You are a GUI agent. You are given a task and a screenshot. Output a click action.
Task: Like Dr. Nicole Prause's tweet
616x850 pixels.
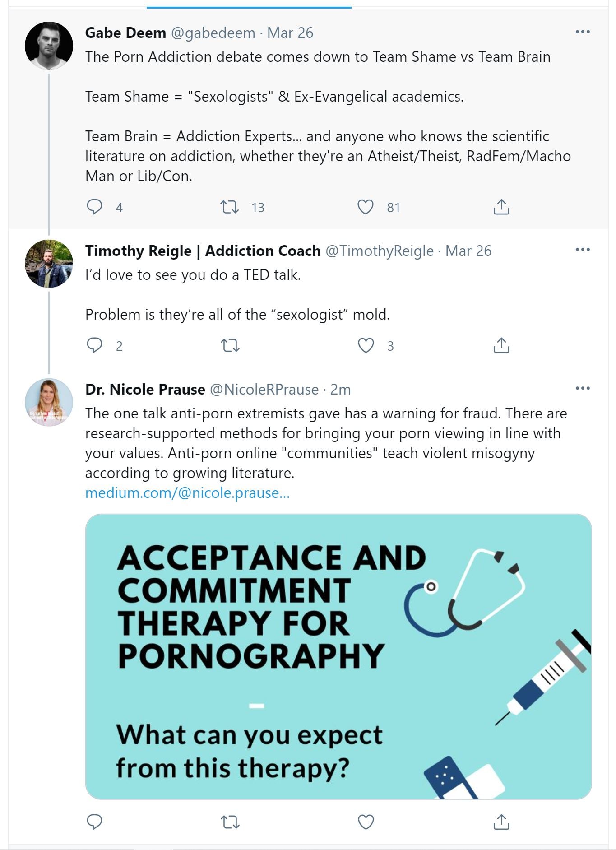click(366, 822)
